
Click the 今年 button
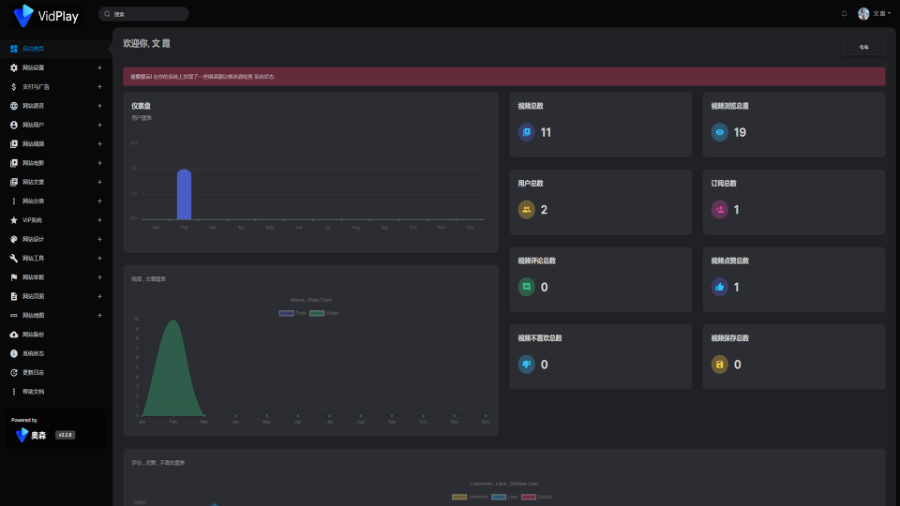864,47
